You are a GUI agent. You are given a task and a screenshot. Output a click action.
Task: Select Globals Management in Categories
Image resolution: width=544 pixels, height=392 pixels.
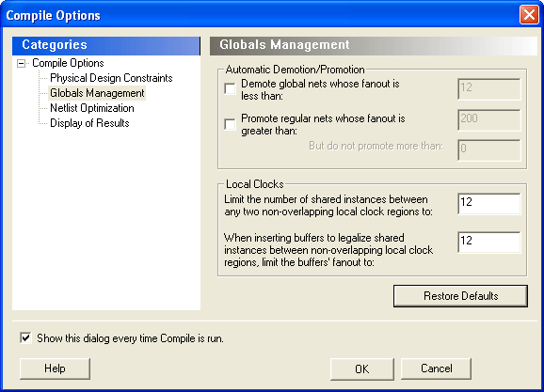coord(97,93)
